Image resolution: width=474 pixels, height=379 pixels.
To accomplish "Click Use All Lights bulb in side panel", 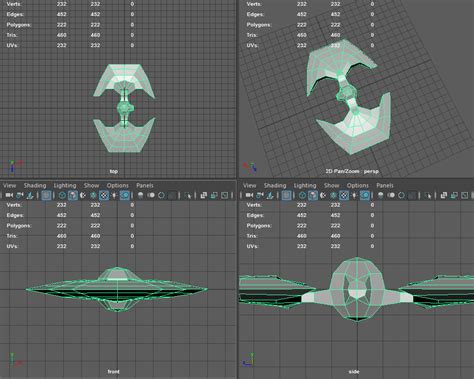I will pos(354,195).
